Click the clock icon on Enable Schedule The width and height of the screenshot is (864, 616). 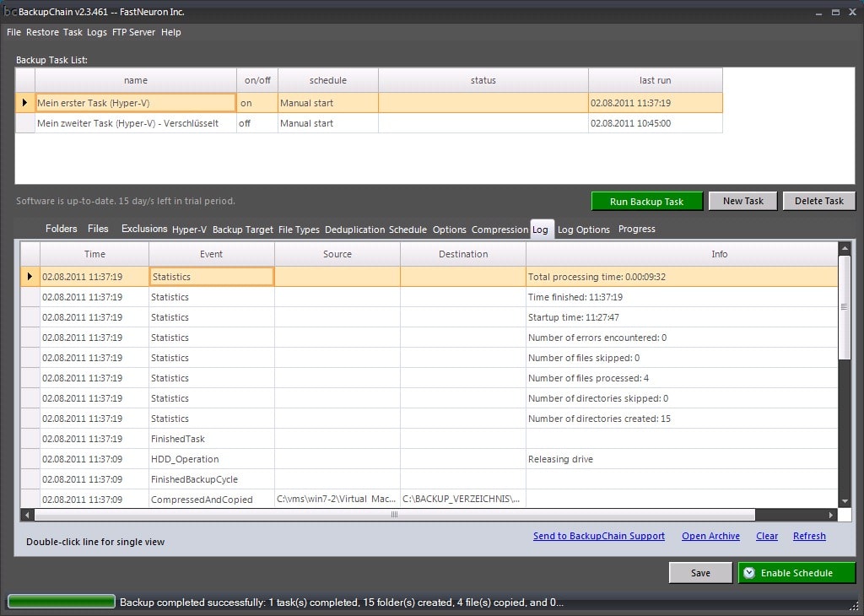click(748, 573)
